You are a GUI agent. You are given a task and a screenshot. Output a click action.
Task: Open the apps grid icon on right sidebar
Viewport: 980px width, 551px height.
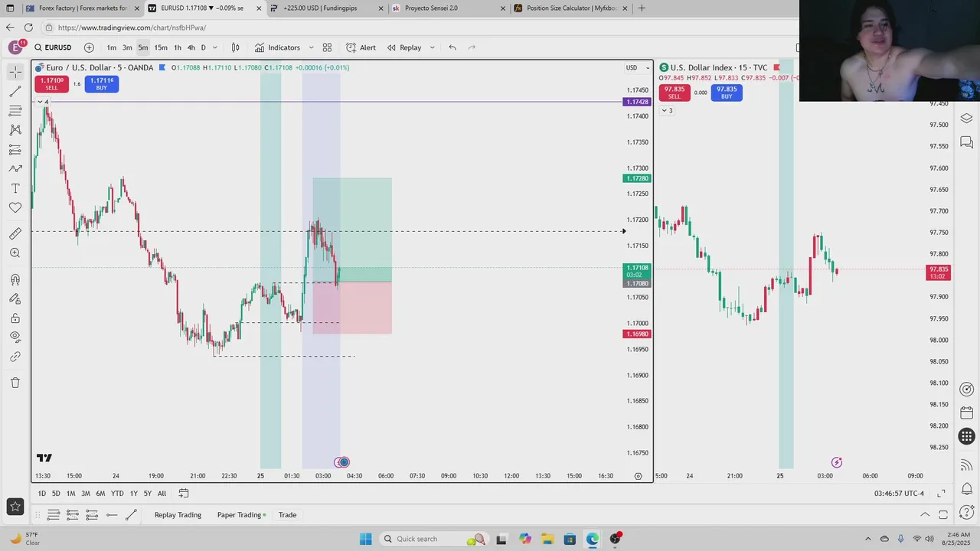tap(966, 437)
